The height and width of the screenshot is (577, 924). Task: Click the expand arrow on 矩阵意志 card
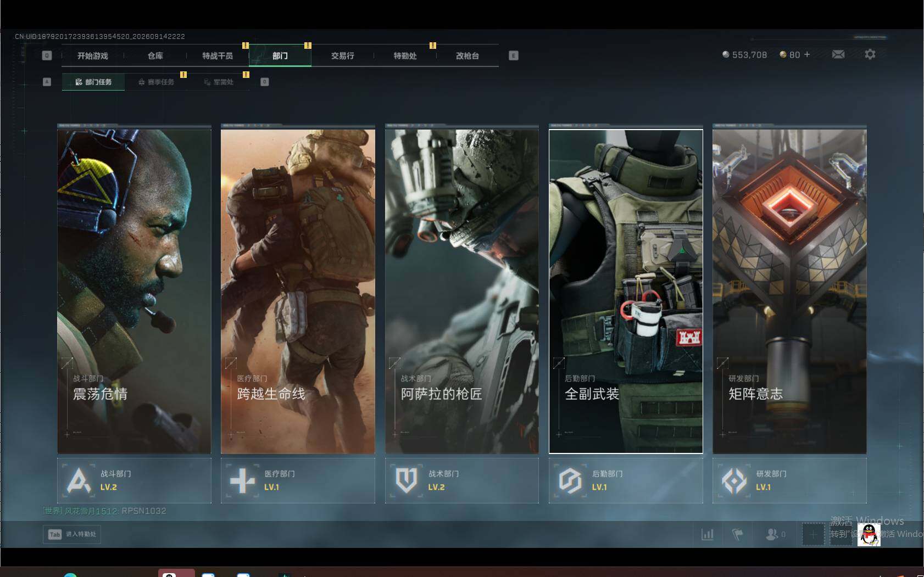click(722, 363)
